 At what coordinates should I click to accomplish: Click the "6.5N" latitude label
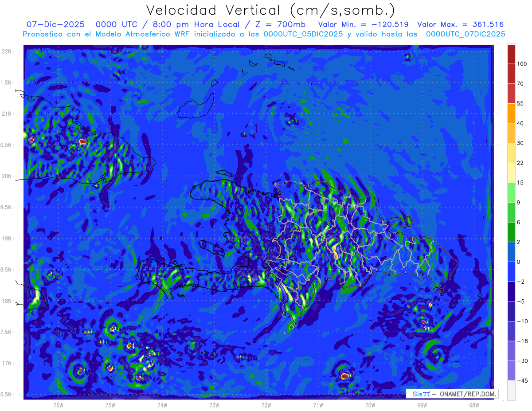point(7,395)
